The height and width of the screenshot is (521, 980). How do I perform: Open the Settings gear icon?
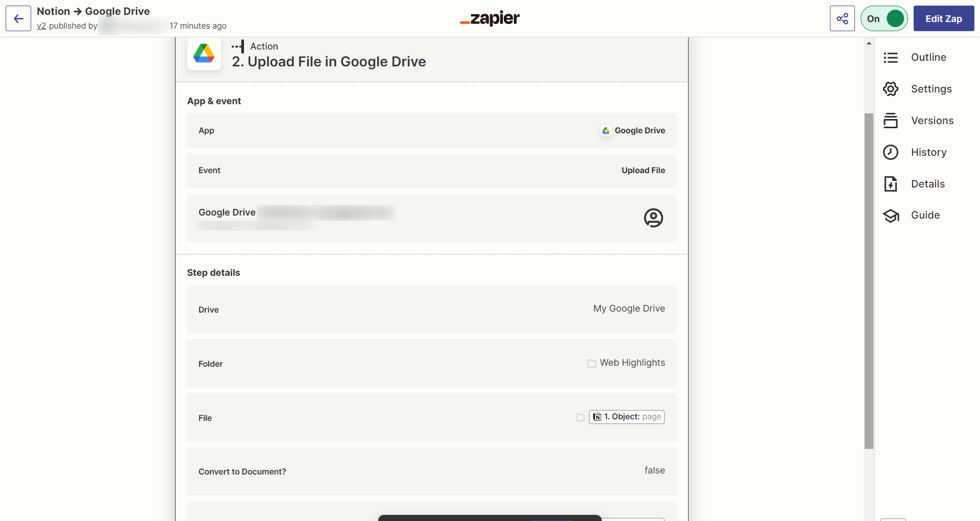(x=891, y=89)
